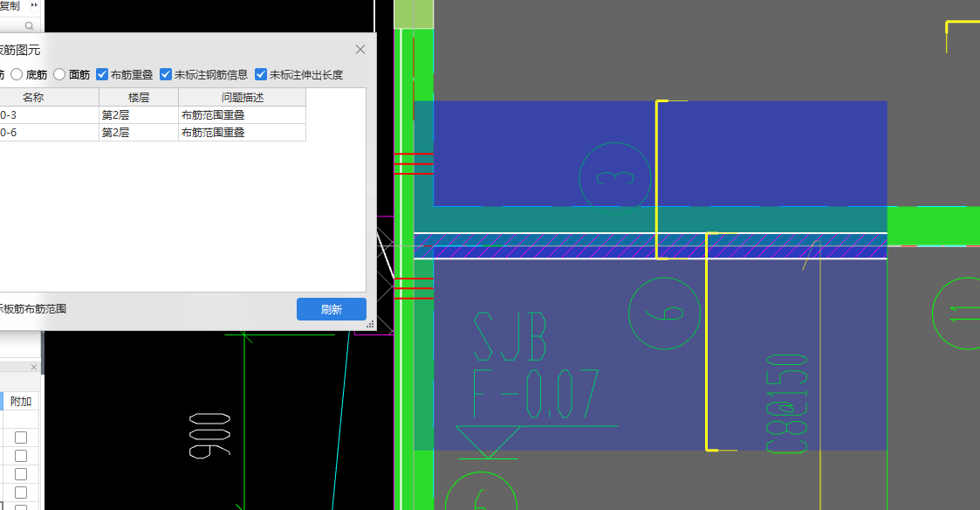This screenshot has width=980, height=510.
Task: Click the SJB slab label text
Action: click(510, 337)
